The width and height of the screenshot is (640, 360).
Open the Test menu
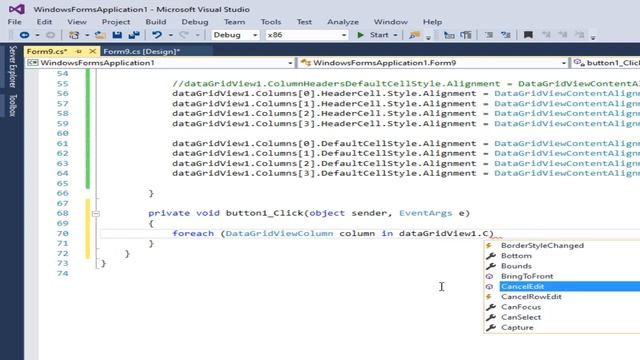coord(304,22)
